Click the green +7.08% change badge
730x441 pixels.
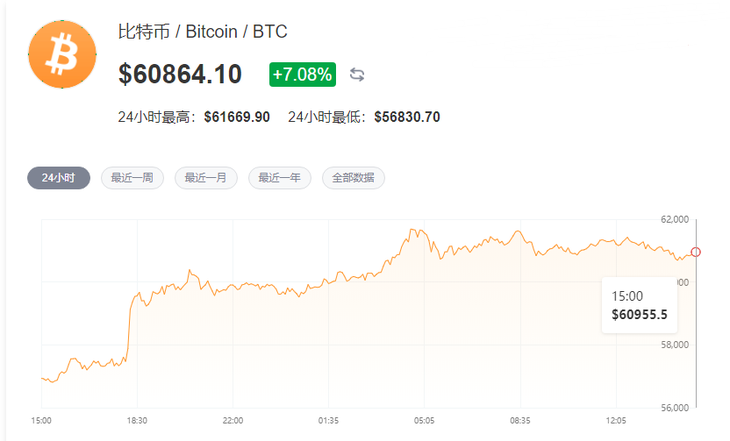302,74
